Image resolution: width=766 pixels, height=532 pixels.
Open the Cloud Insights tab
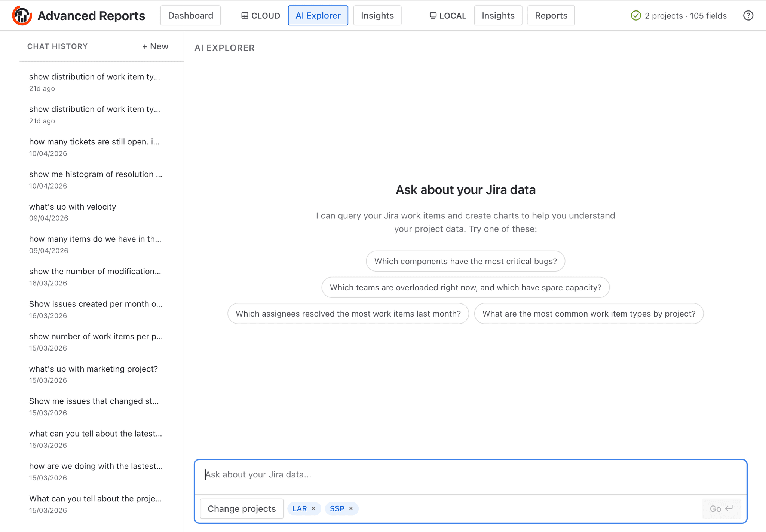click(377, 16)
